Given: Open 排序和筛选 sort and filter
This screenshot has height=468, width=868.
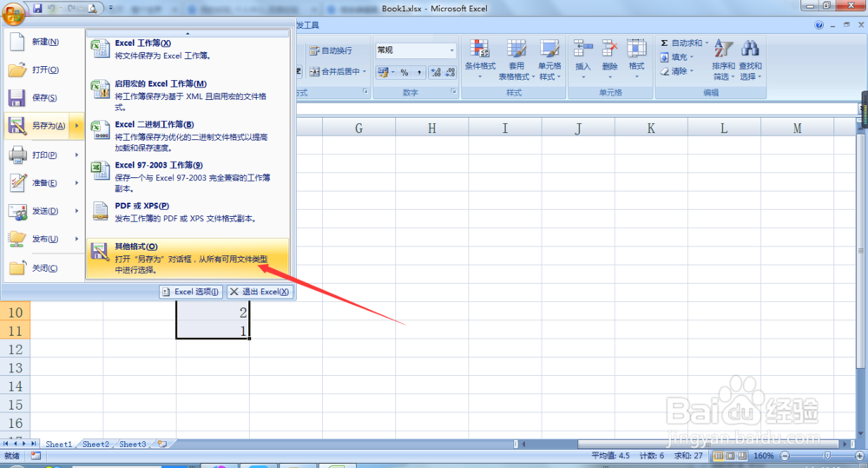Looking at the screenshot, I should pos(724,60).
